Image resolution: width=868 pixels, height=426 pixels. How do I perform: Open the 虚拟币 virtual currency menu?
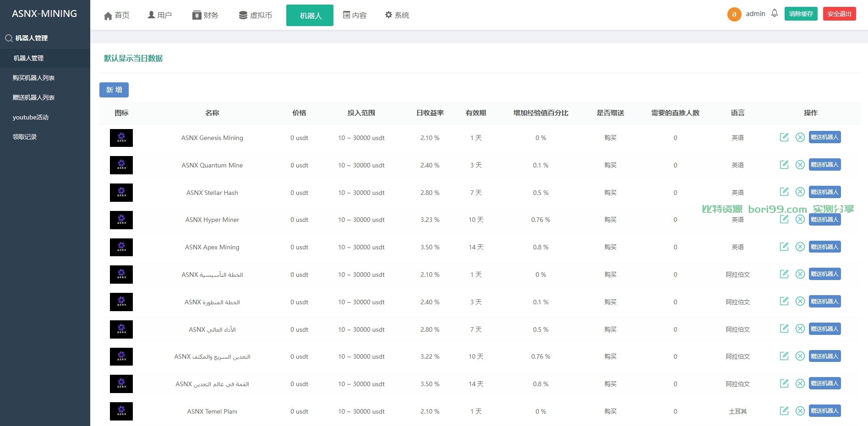pos(256,16)
